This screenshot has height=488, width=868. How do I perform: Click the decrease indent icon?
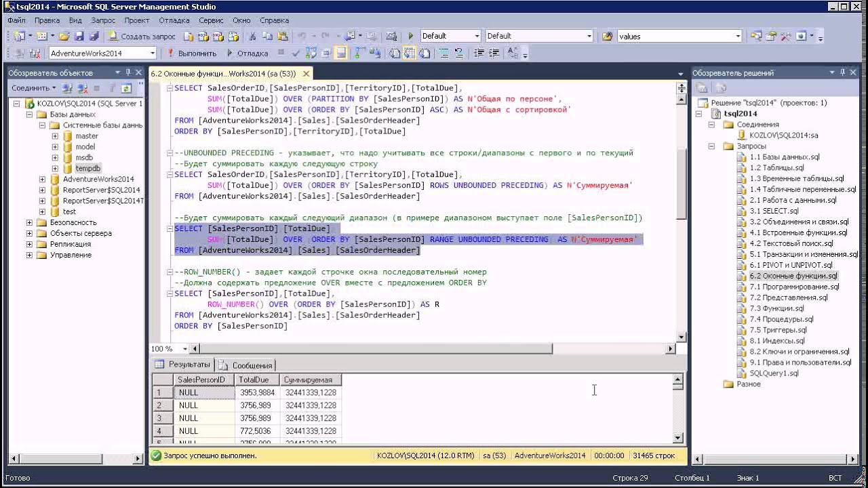tap(479, 53)
